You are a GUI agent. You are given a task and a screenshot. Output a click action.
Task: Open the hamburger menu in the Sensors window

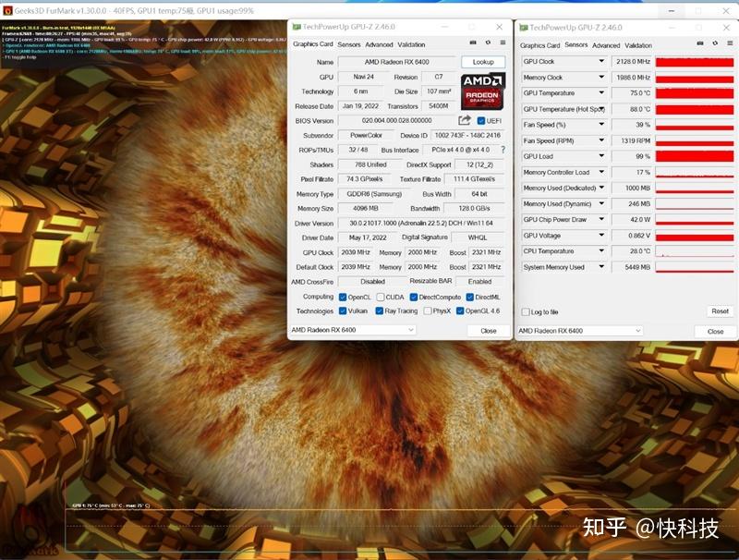(x=730, y=44)
